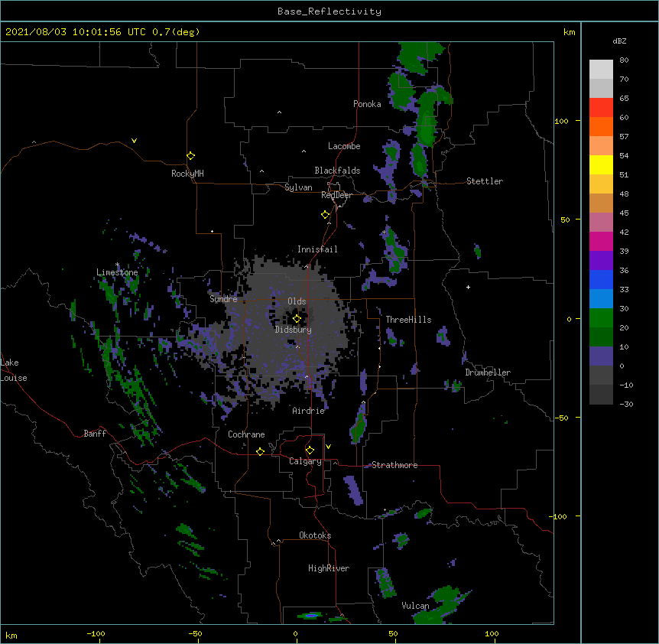The image size is (659, 644).
Task: Click the Stettler town label
Action: coord(485,181)
